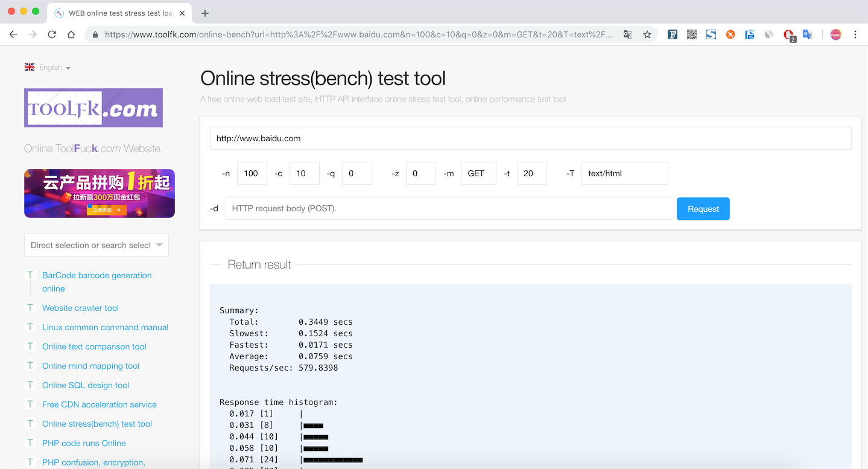Click the Total: 0.3449 secs line
Screen dimensions: 868x469
pos(291,322)
